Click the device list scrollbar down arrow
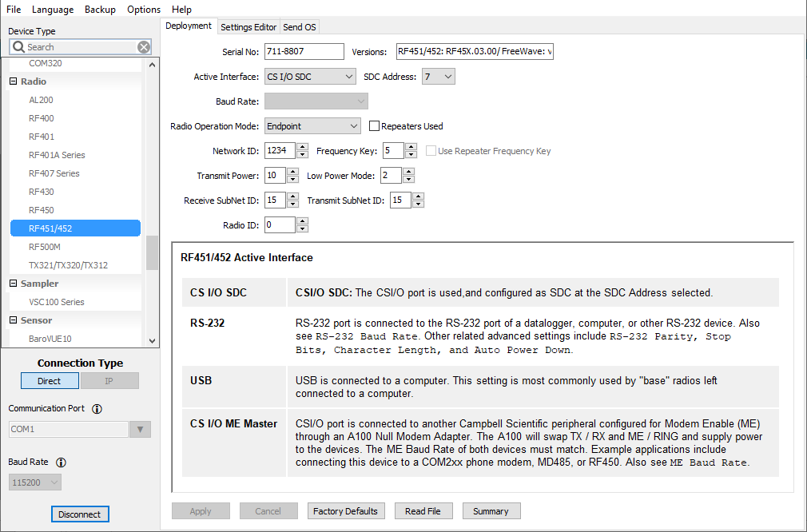The height and width of the screenshot is (532, 807). 153,340
